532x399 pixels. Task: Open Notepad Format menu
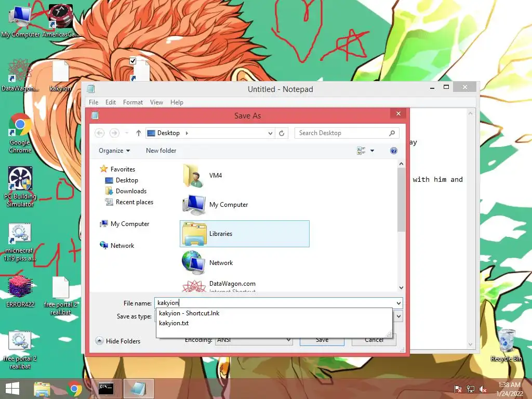click(x=132, y=102)
